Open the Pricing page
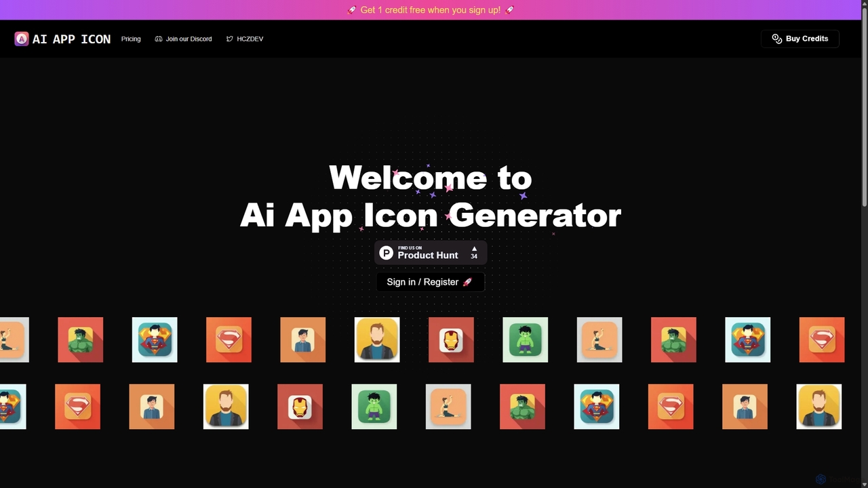The height and width of the screenshot is (488, 868). point(131,39)
